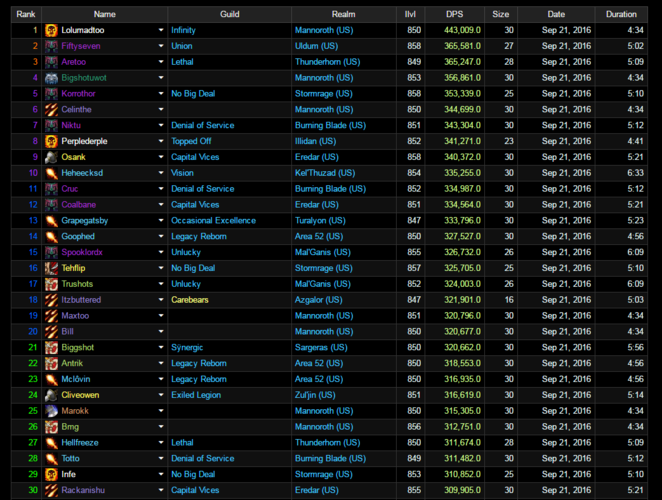Image resolution: width=662 pixels, height=500 pixels.
Task: Open the Sargeras (US) realm link
Action: [321, 348]
